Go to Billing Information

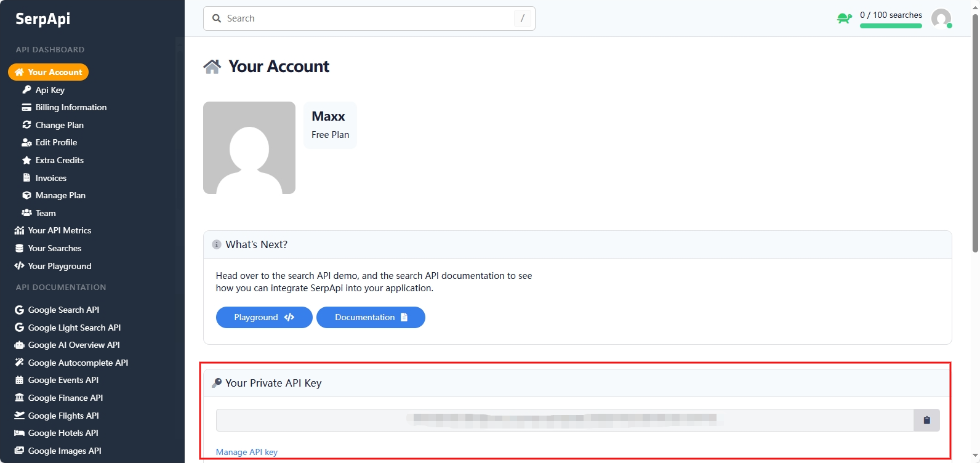coord(71,107)
